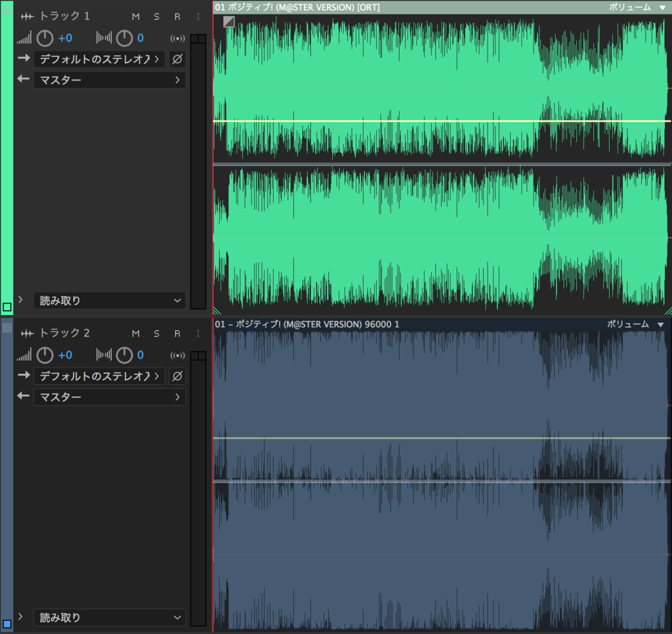Click the Track 1 waveform icon

coord(27,16)
